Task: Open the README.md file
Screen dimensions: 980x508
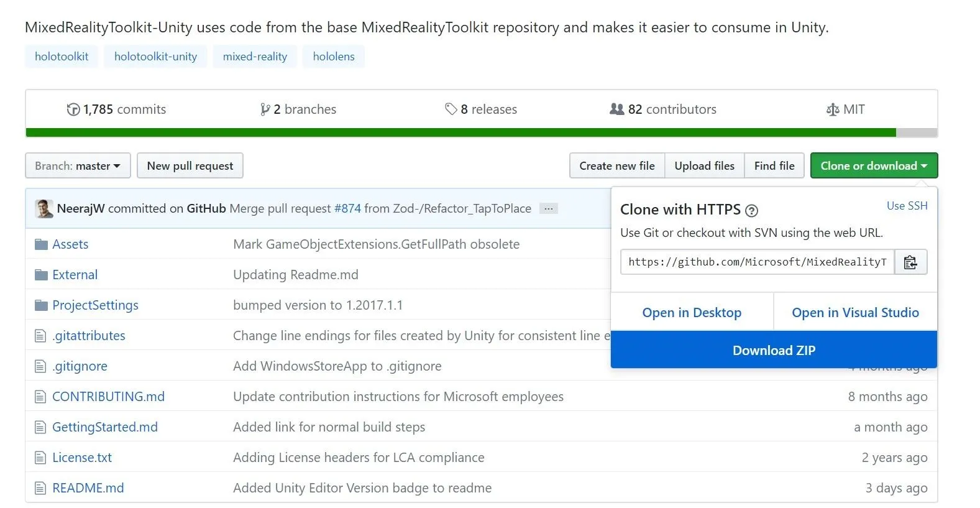Action: coord(88,488)
